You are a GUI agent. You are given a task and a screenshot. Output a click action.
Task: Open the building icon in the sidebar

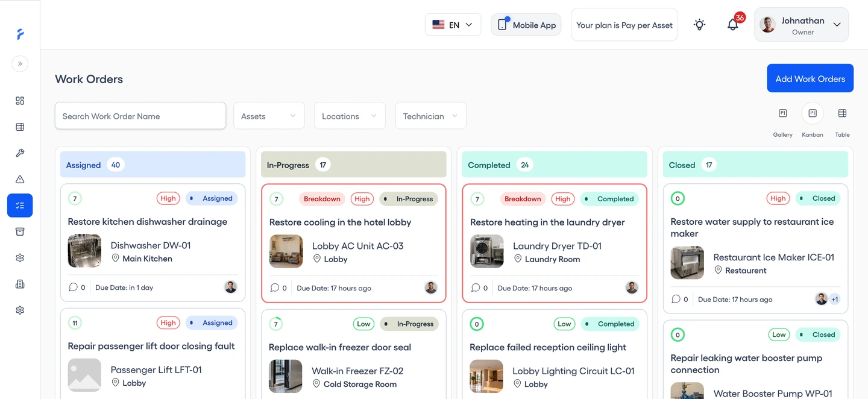coord(20,284)
